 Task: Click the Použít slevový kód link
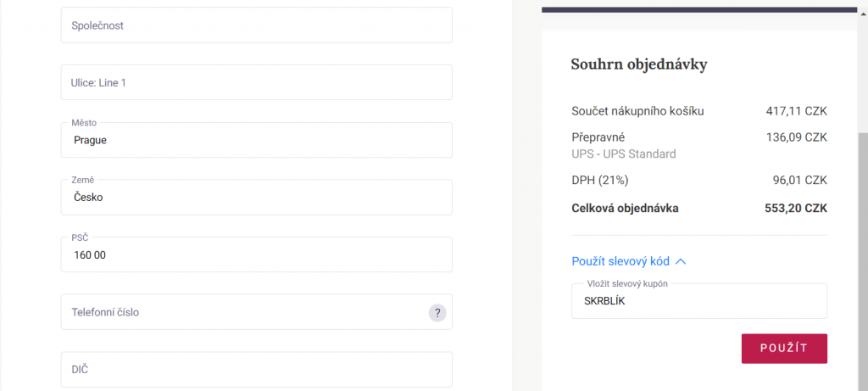620,261
